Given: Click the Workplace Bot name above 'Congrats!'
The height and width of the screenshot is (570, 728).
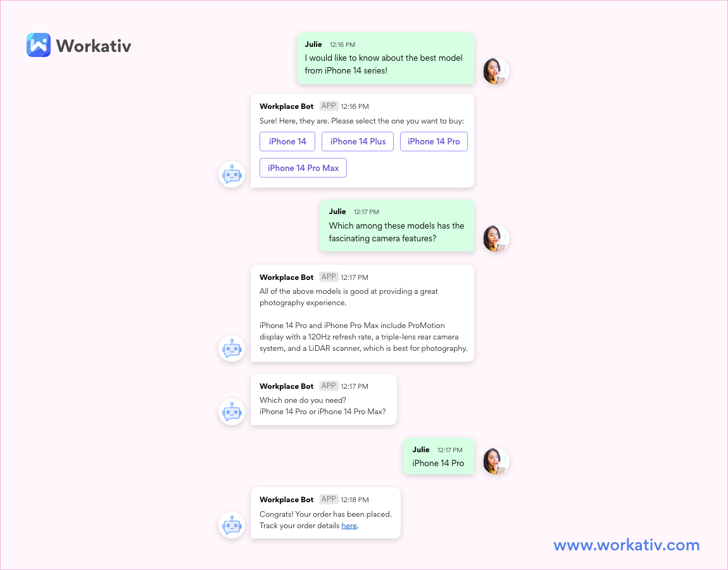Looking at the screenshot, I should [x=287, y=500].
